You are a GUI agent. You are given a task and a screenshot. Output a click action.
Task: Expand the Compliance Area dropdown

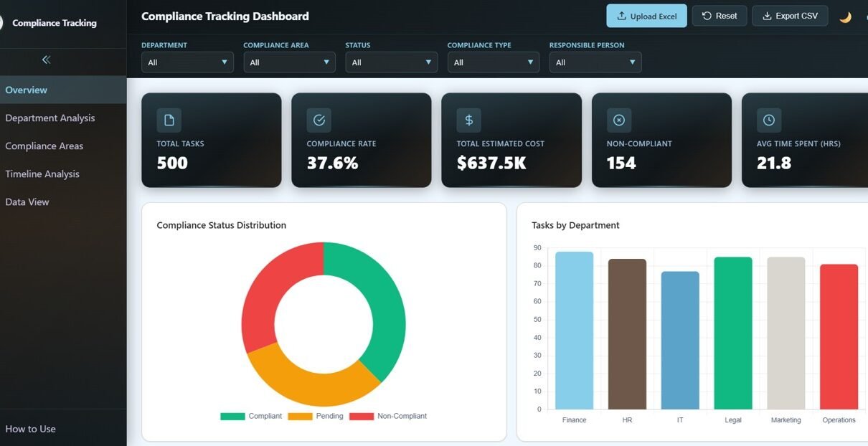[289, 62]
